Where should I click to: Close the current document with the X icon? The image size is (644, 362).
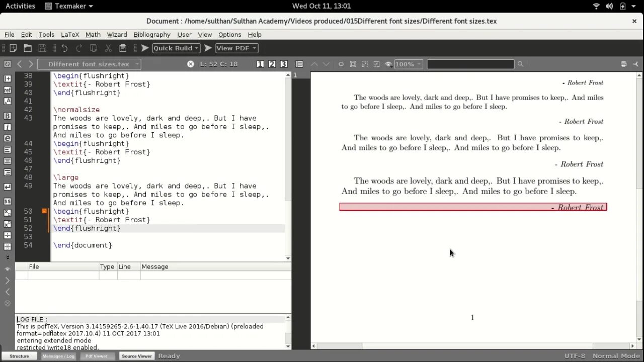point(191,64)
